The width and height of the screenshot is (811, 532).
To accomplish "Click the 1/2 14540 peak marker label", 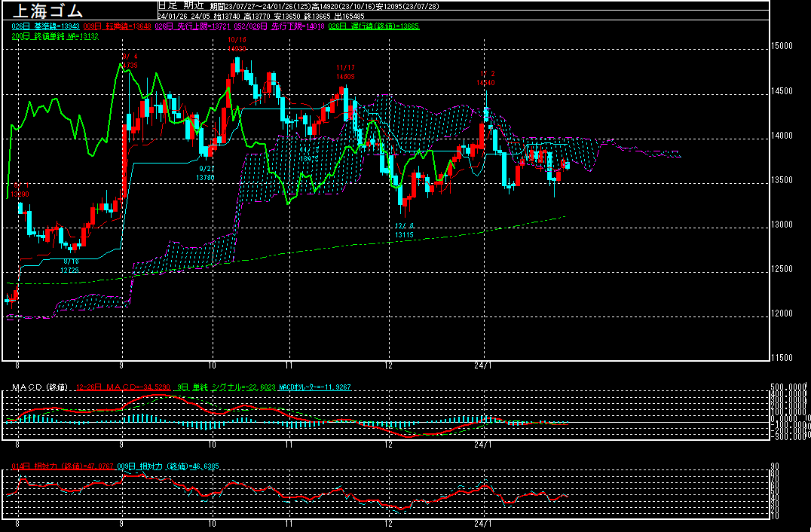I will click(485, 78).
